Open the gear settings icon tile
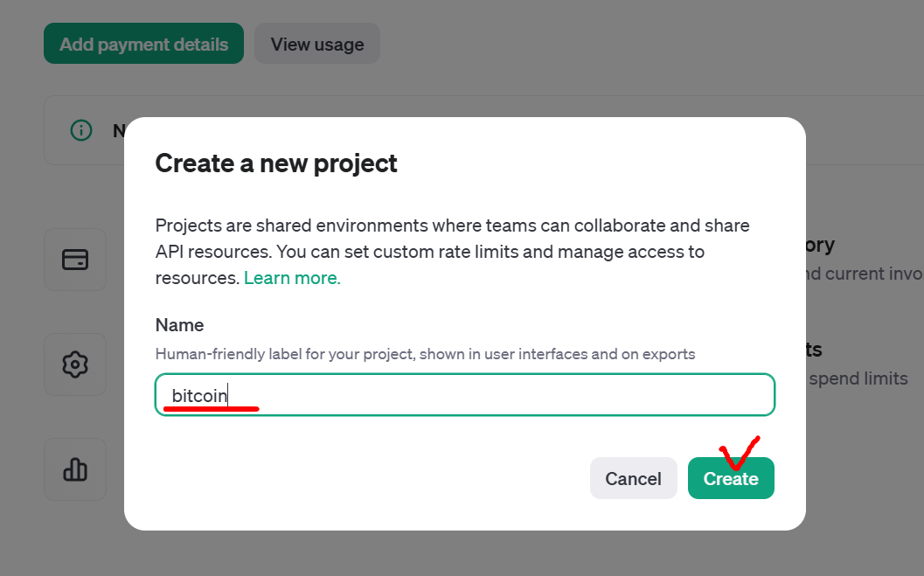 75,364
